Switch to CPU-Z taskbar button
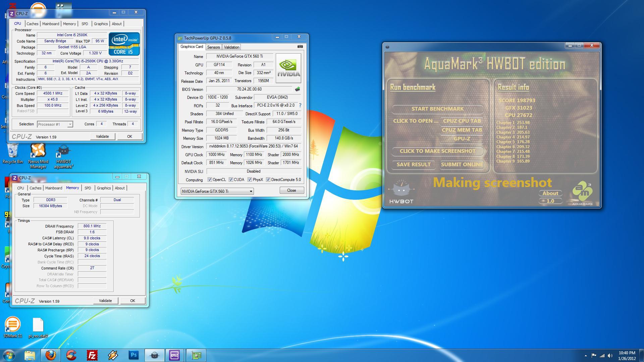Image resolution: width=644 pixels, height=362 pixels. point(174,355)
